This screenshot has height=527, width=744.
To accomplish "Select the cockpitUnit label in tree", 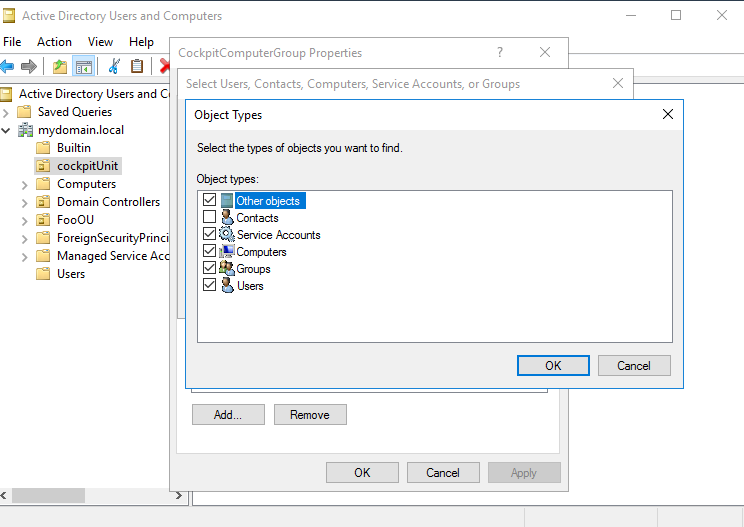I will [87, 166].
